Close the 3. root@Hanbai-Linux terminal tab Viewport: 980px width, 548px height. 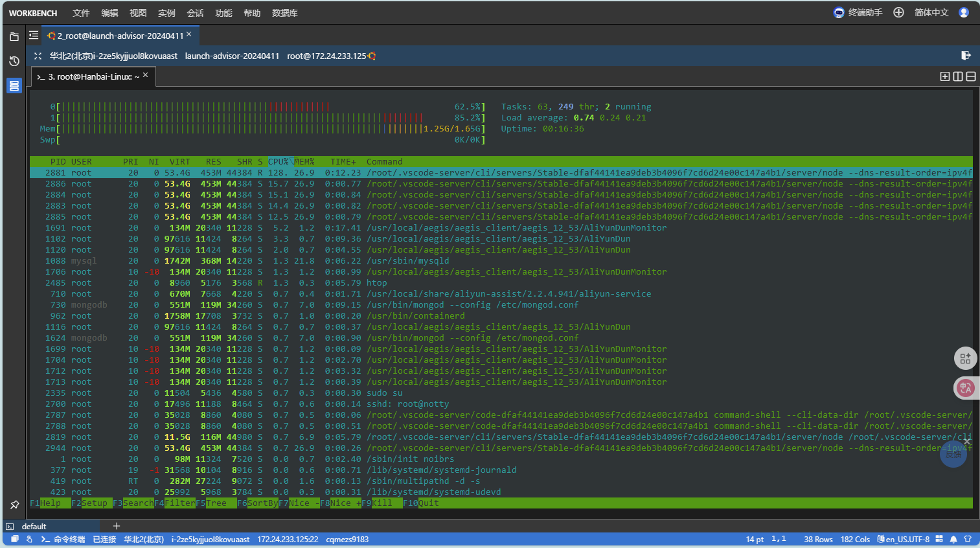coord(146,75)
